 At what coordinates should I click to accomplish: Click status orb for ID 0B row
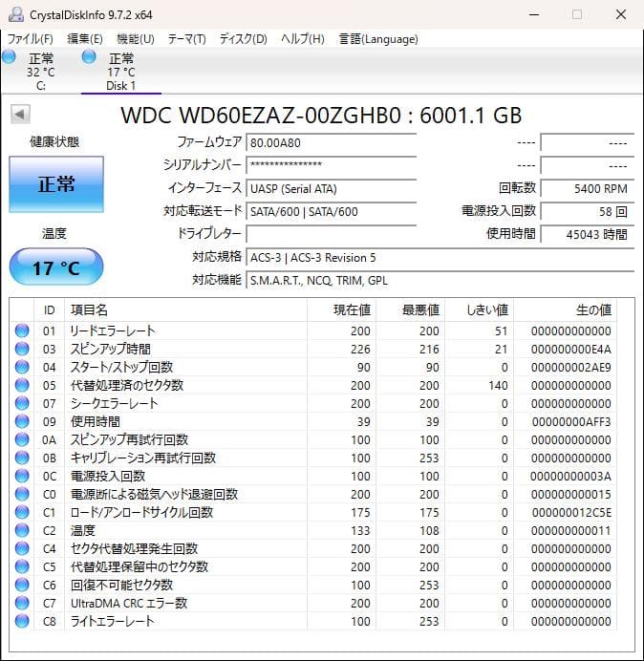click(x=22, y=458)
